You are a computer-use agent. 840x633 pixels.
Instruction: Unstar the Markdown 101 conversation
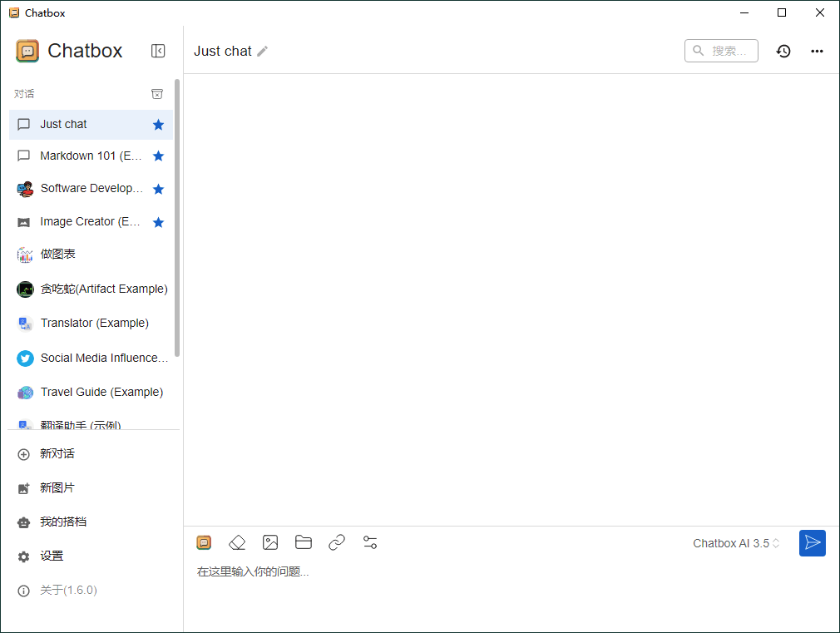point(158,156)
